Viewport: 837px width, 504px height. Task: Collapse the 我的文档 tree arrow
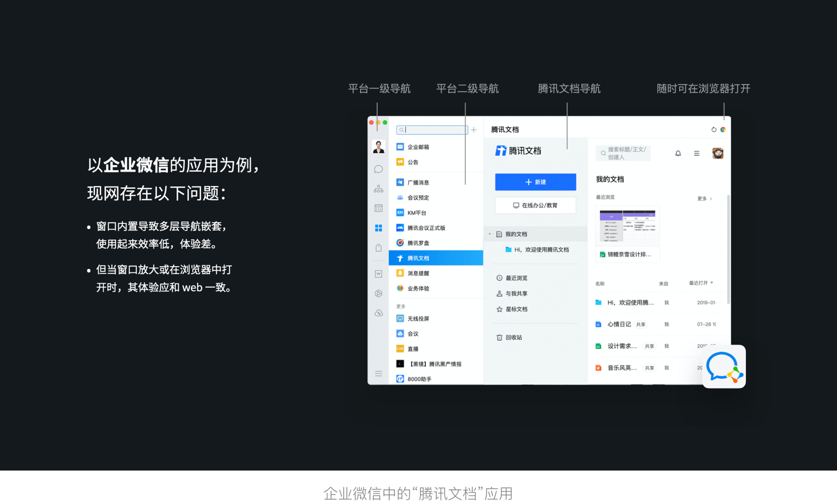coord(490,234)
